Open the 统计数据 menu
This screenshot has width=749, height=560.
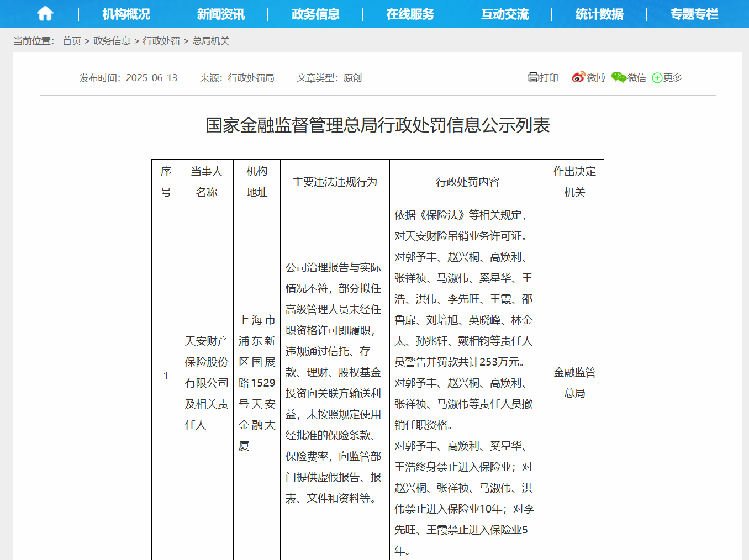tap(600, 14)
